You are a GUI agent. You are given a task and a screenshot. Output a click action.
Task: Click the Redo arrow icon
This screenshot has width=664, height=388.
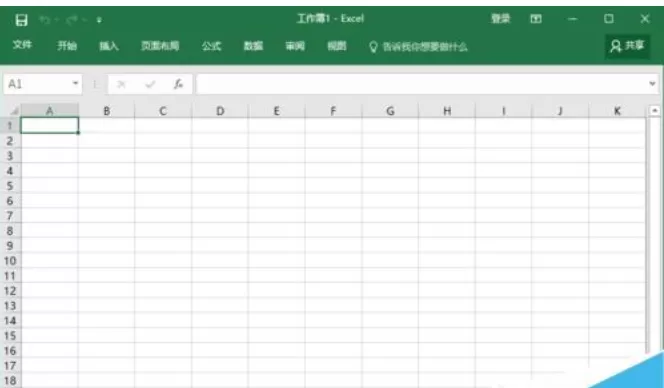coord(72,19)
